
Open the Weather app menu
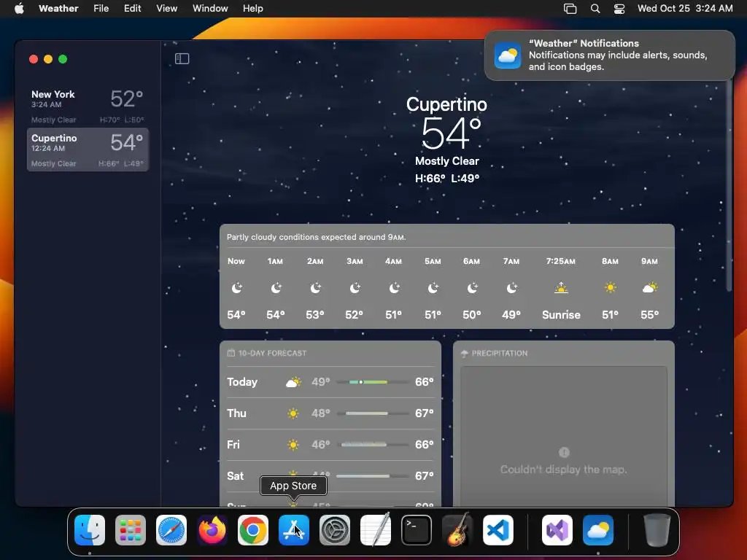tap(58, 8)
